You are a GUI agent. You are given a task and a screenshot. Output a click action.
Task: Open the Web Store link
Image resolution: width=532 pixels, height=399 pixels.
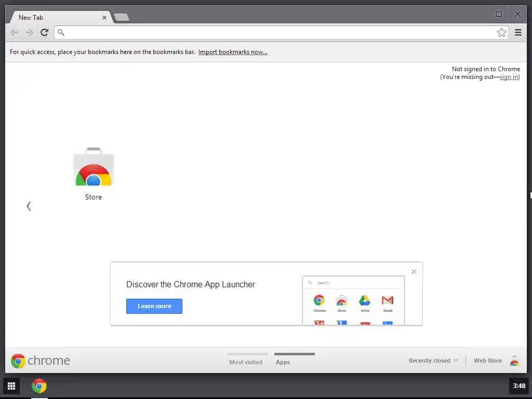487,361
